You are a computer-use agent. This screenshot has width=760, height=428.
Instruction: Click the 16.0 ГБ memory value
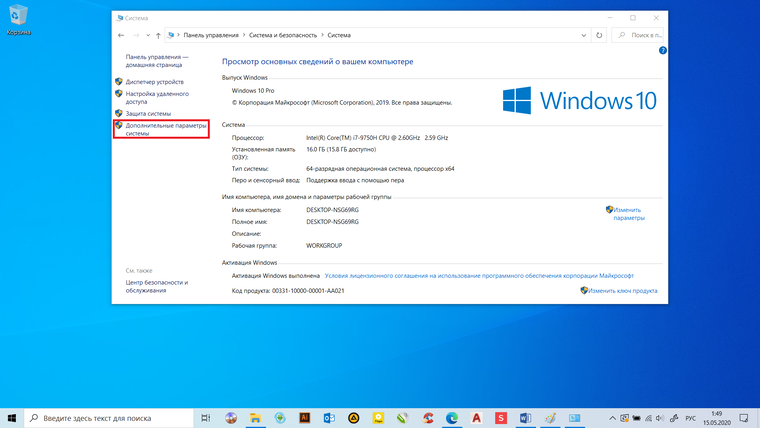[x=341, y=149]
